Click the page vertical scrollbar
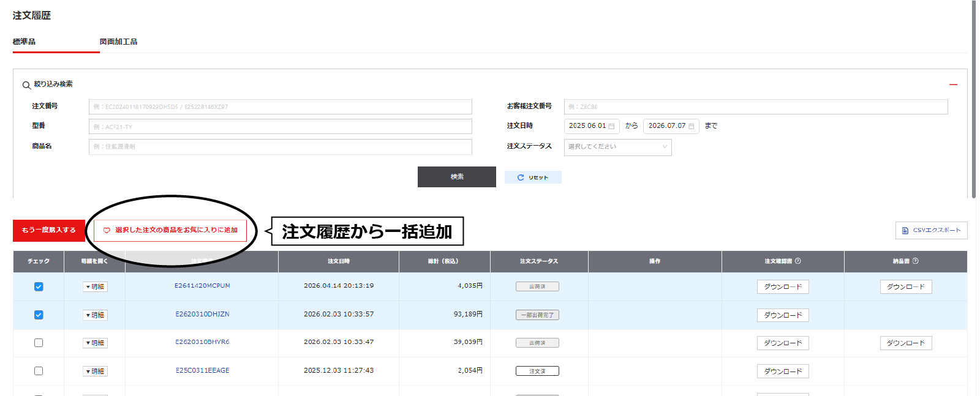Viewport: 980px width, 396px height. (974, 99)
